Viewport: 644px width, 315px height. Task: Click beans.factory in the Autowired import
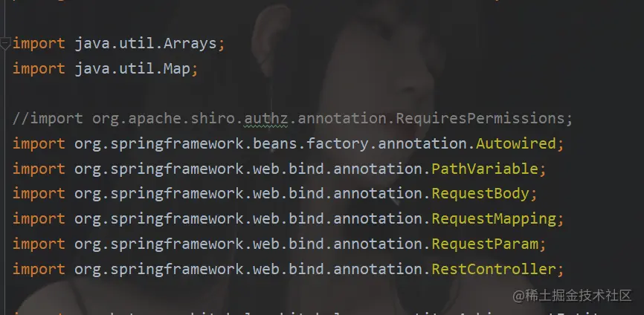[311, 143]
